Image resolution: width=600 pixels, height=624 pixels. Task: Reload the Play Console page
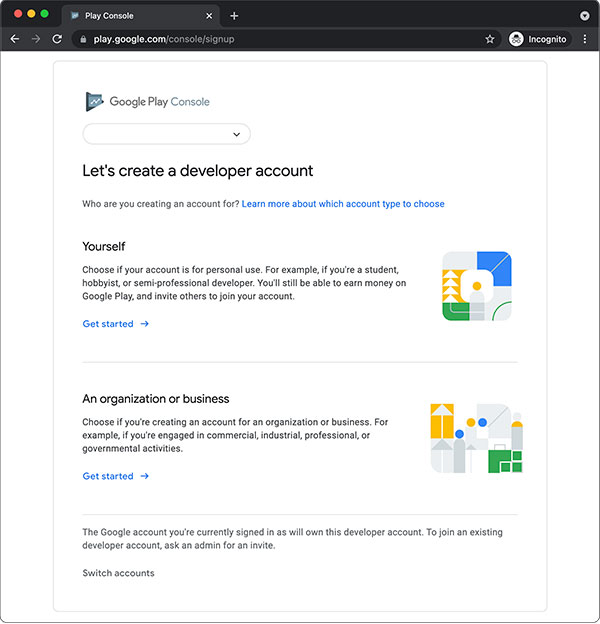[57, 39]
